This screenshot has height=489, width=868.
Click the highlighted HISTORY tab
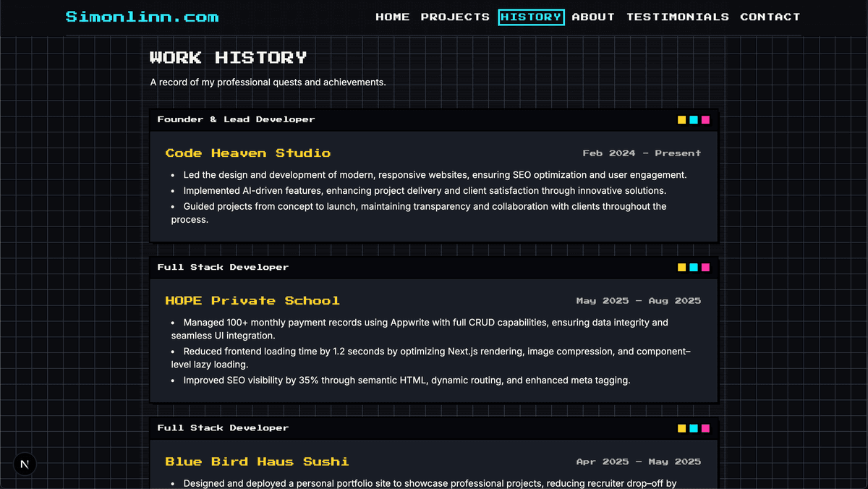coord(531,17)
